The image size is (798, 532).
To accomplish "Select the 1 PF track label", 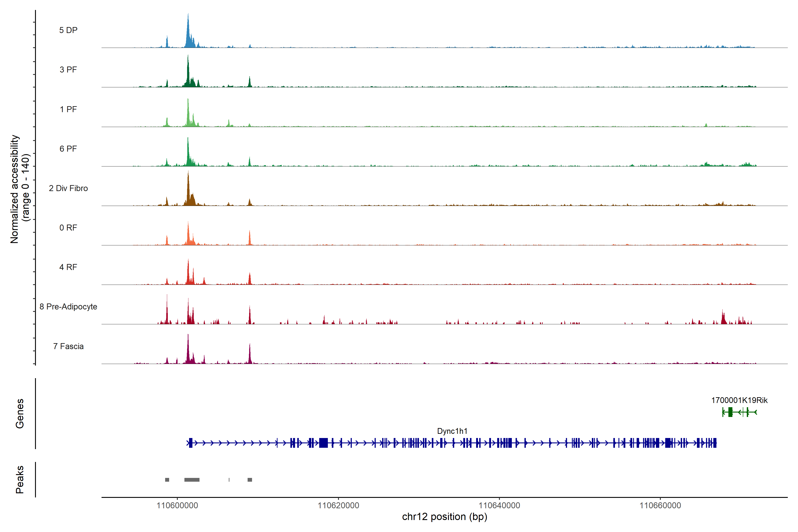I will pyautogui.click(x=68, y=109).
